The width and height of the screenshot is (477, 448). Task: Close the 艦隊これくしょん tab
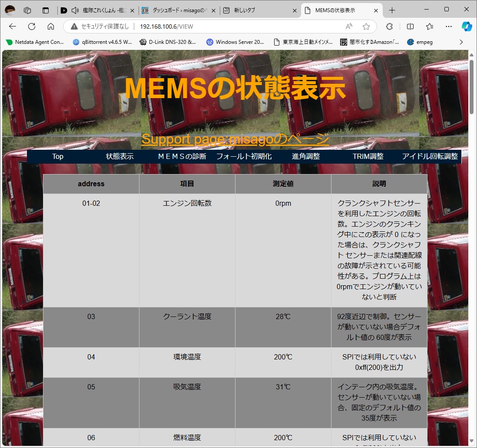pyautogui.click(x=132, y=11)
